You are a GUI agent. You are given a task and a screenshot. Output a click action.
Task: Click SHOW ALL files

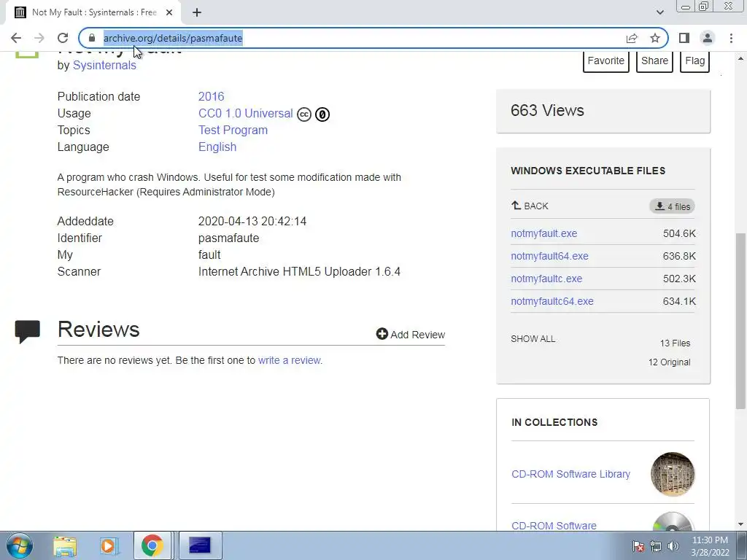pyautogui.click(x=533, y=339)
